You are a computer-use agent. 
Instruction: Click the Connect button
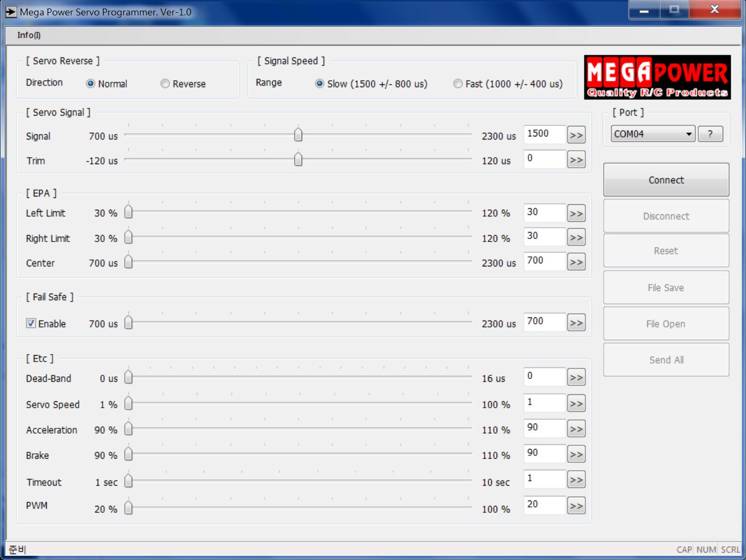pyautogui.click(x=666, y=180)
